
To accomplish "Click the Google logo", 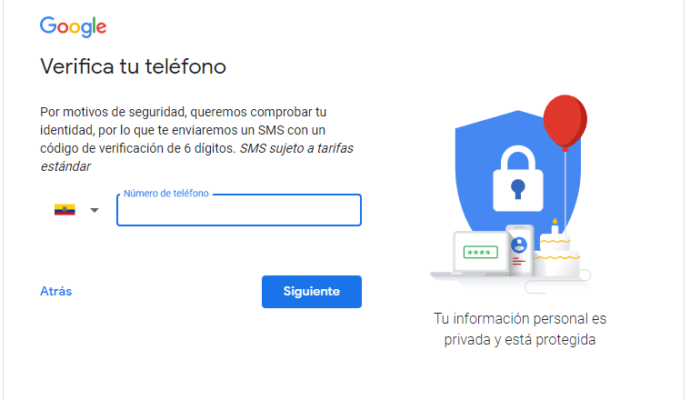I will tap(73, 27).
